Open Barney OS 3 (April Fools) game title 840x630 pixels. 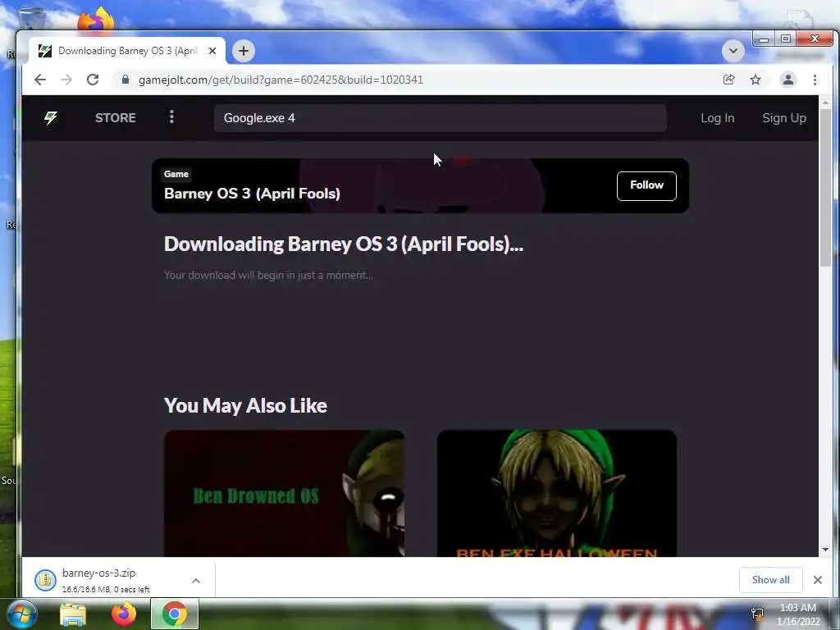[252, 194]
